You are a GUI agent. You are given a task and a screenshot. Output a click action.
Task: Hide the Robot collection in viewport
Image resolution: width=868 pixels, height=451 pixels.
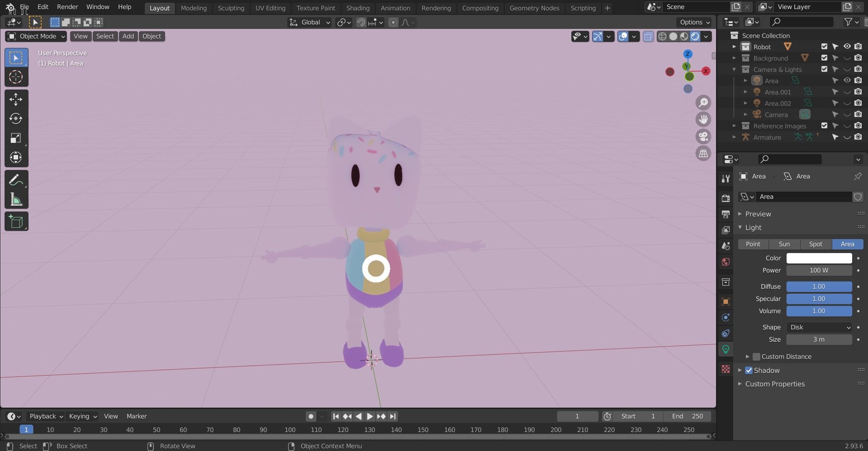pos(847,47)
